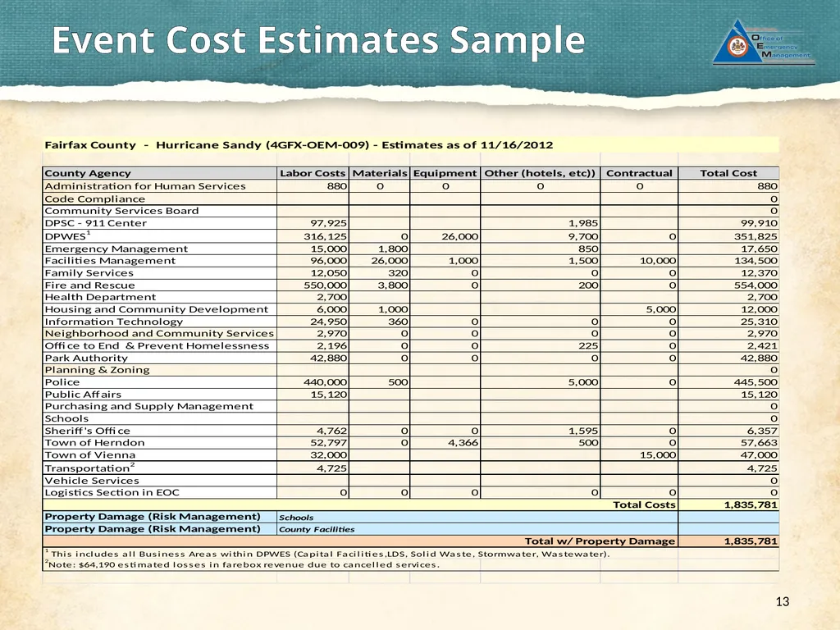Viewport: 840px width, 630px height.
Task: Select the 'Other (hotels, etc))' column header
Action: click(x=540, y=173)
